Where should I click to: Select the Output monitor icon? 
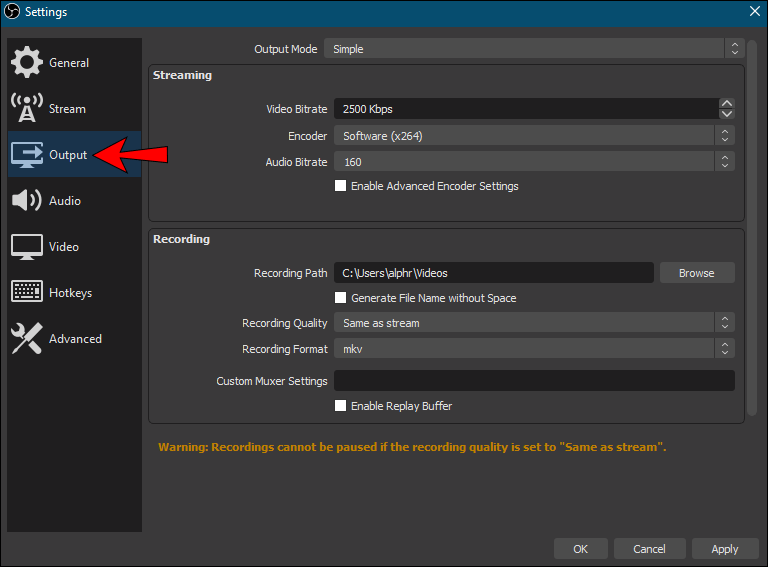click(x=27, y=155)
